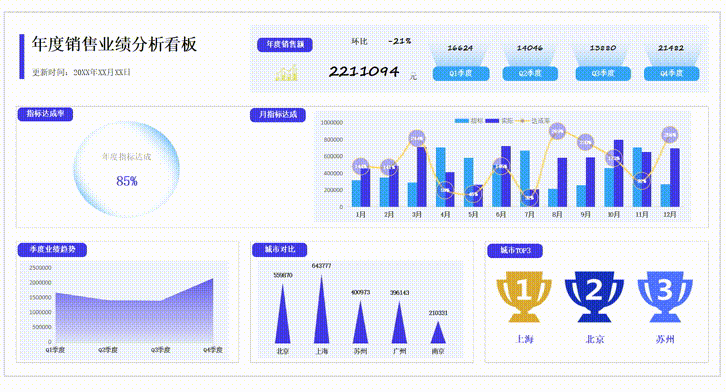Click the 南京 triangle in city chart
Image resolution: width=726 pixels, height=392 pixels.
[x=438, y=332]
